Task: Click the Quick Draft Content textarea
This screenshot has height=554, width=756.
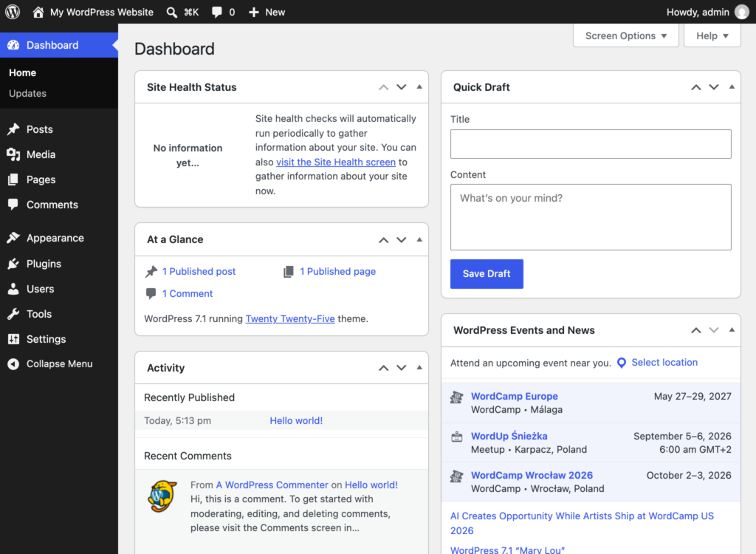Action: coord(591,217)
